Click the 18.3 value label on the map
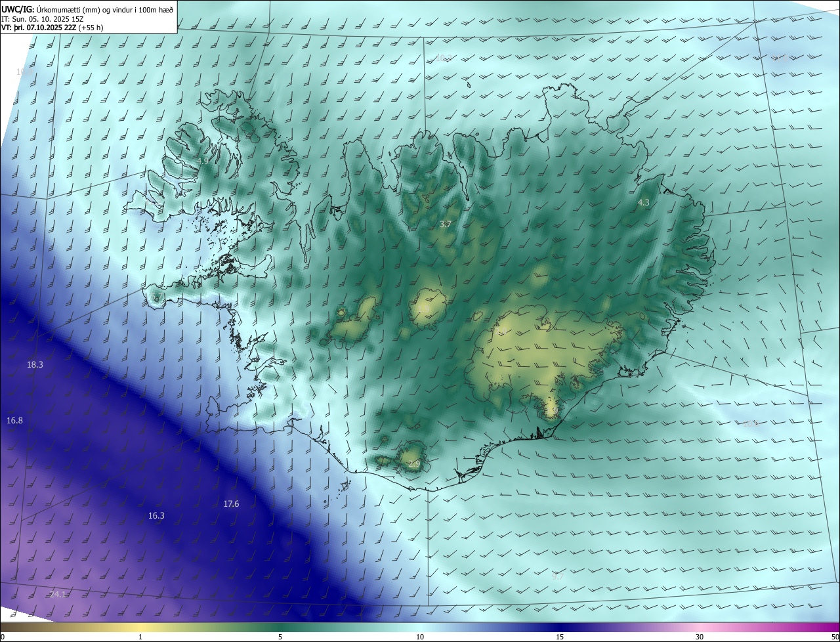 click(x=35, y=364)
